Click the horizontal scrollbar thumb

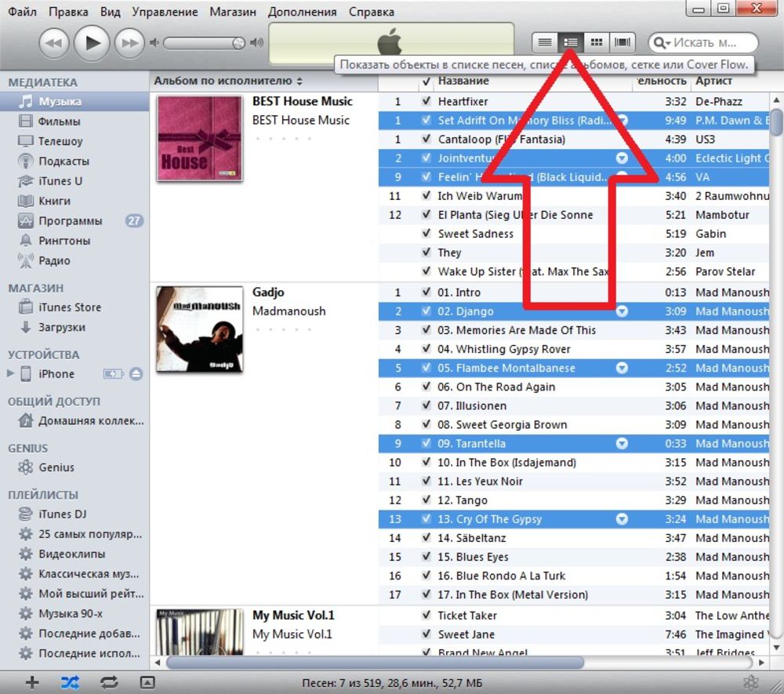375,663
